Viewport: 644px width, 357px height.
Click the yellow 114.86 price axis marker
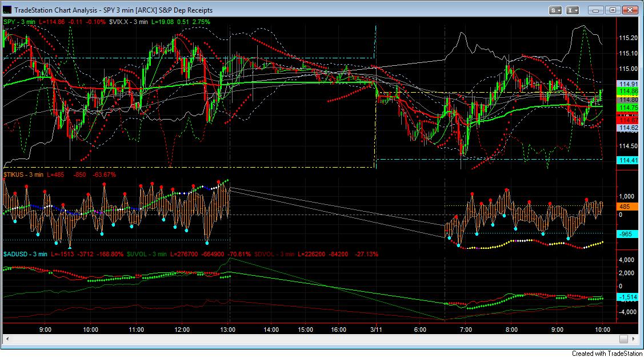coord(627,92)
